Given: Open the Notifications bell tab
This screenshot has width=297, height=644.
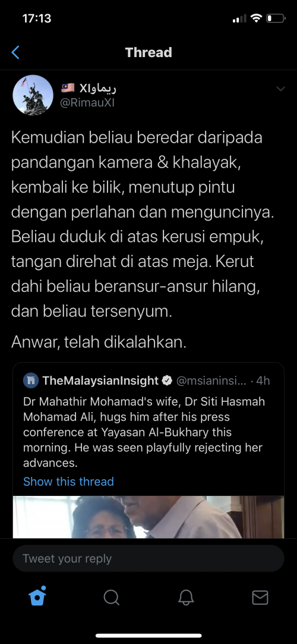Looking at the screenshot, I should [186, 597].
